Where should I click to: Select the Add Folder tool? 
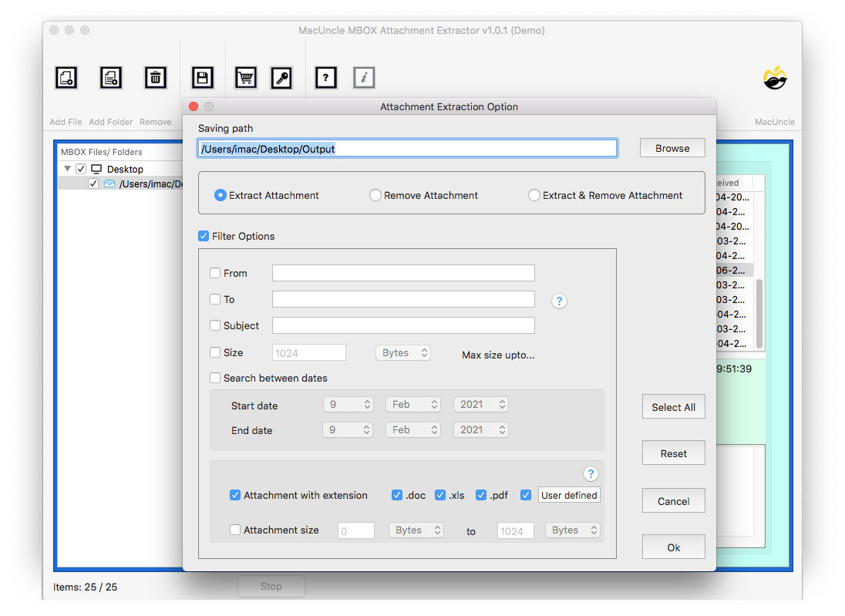[110, 77]
